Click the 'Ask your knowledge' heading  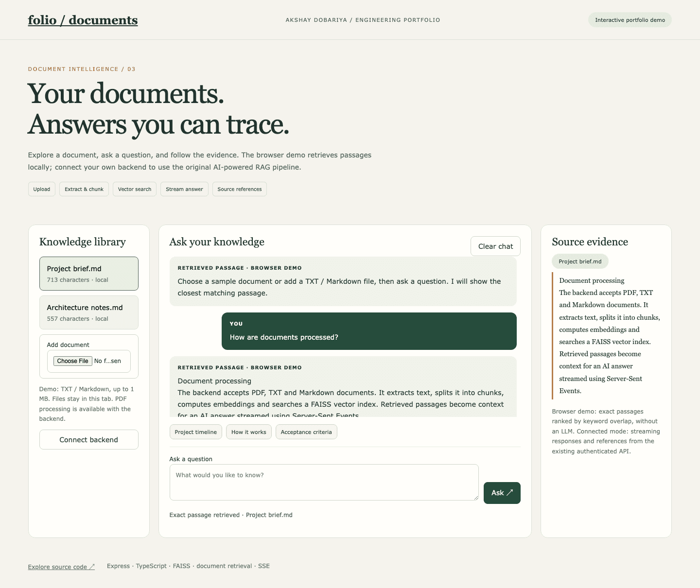point(217,242)
